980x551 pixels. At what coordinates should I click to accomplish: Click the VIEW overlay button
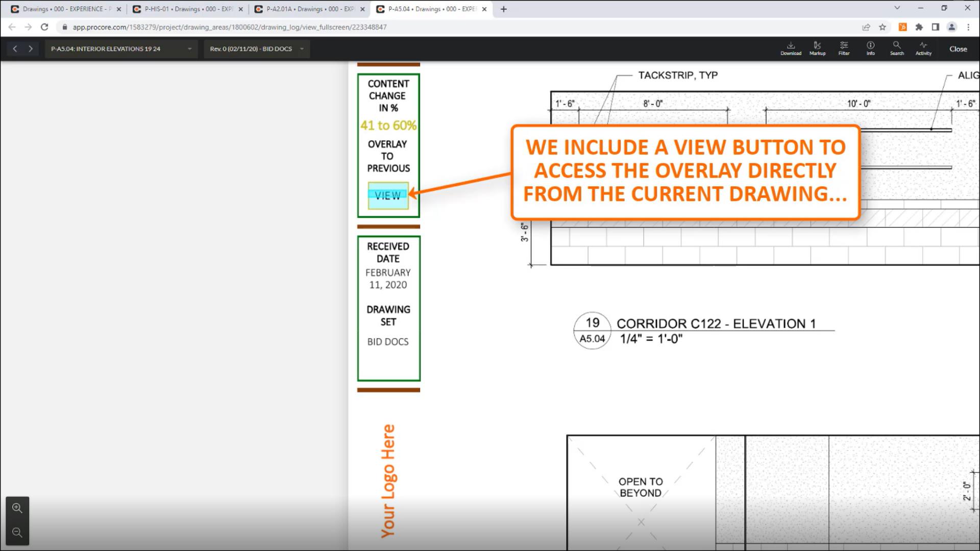(x=388, y=195)
